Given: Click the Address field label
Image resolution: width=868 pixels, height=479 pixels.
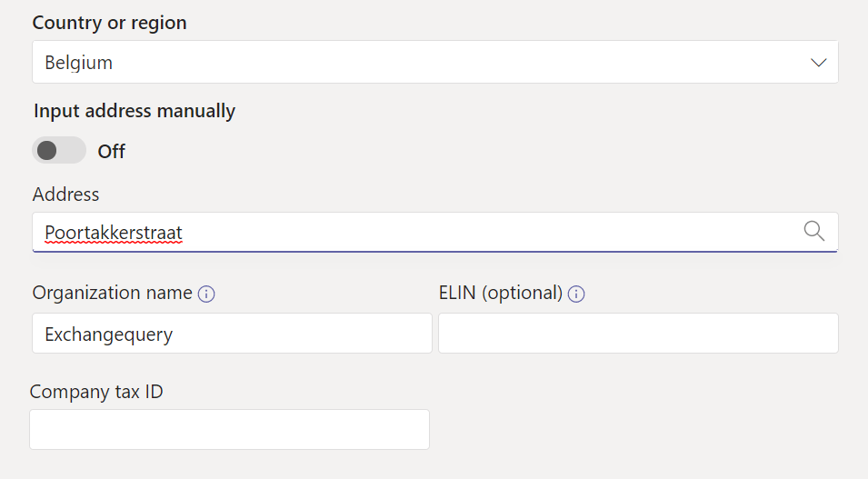Looking at the screenshot, I should 66,194.
